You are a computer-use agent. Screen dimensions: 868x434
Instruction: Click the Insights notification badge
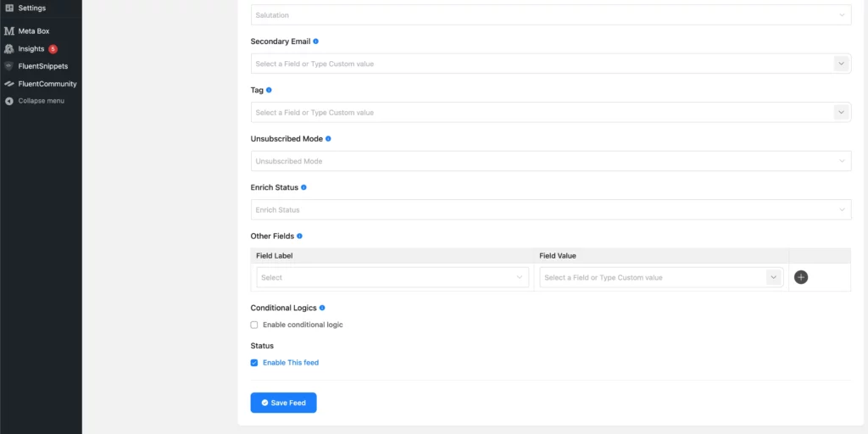pos(53,48)
